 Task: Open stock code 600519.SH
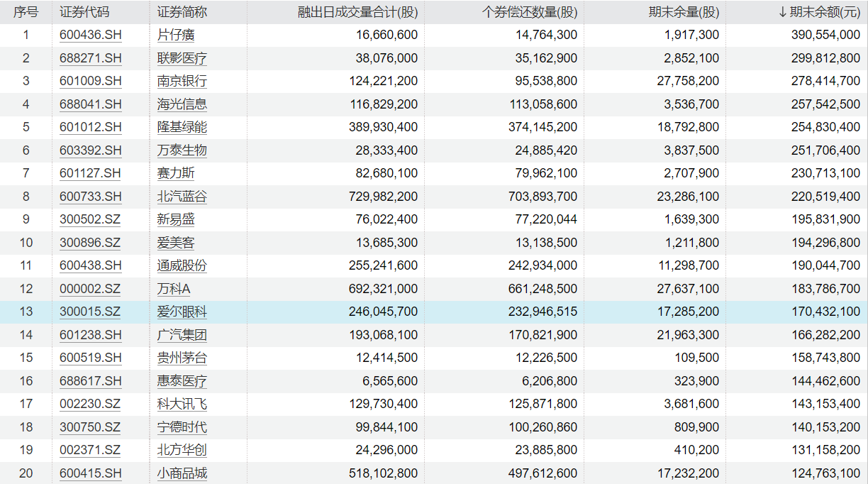(91, 358)
